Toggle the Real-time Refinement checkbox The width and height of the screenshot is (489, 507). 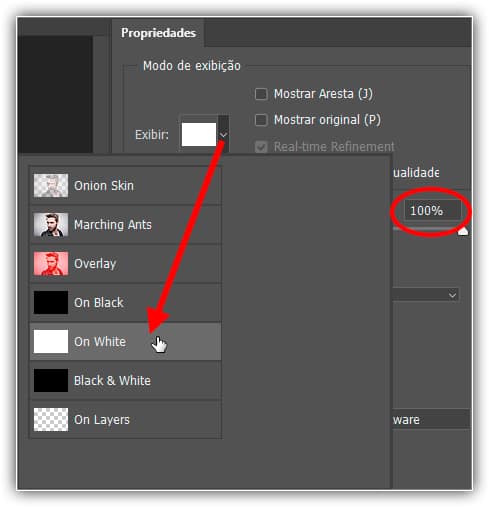(x=261, y=147)
